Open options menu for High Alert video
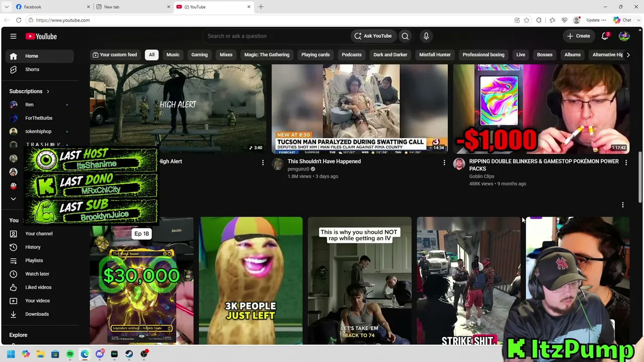 tap(263, 162)
